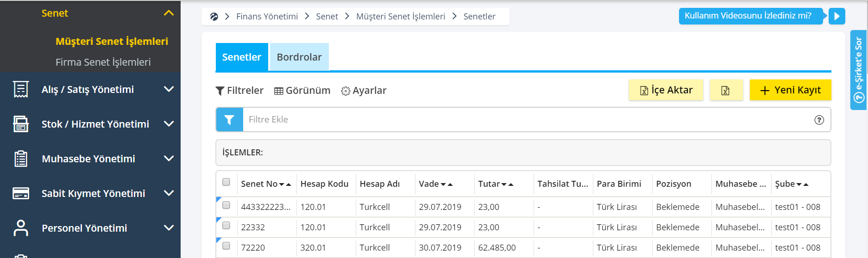Sort by Vade column arrows

pos(447,184)
